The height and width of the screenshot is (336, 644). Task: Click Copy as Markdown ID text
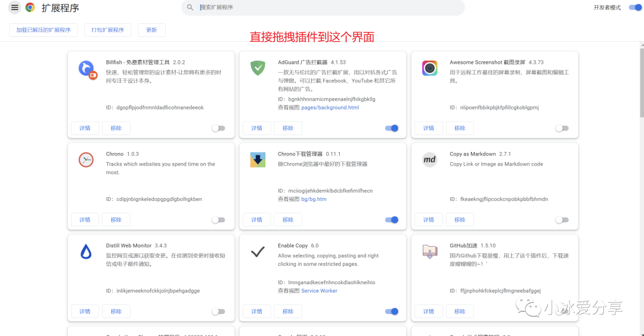[x=504, y=199]
